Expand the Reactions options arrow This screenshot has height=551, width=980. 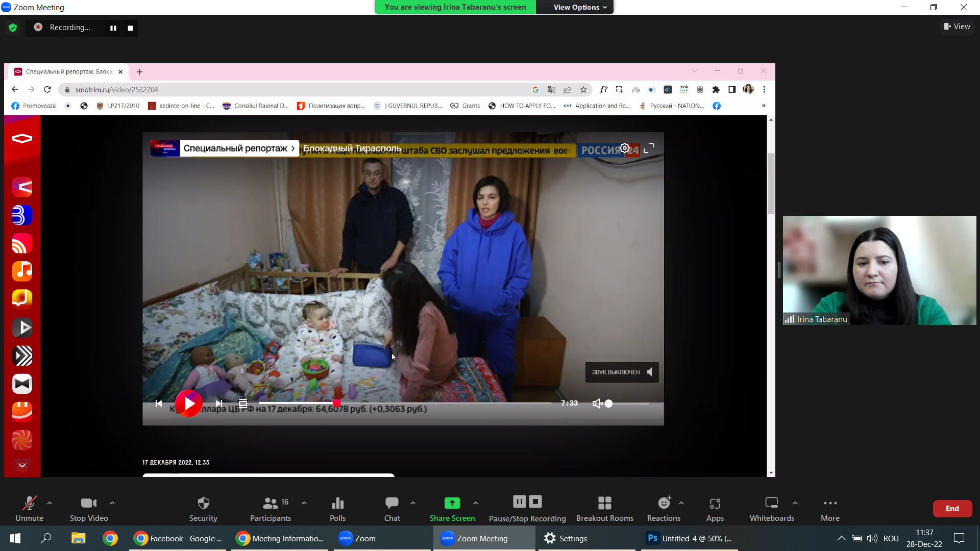681,503
